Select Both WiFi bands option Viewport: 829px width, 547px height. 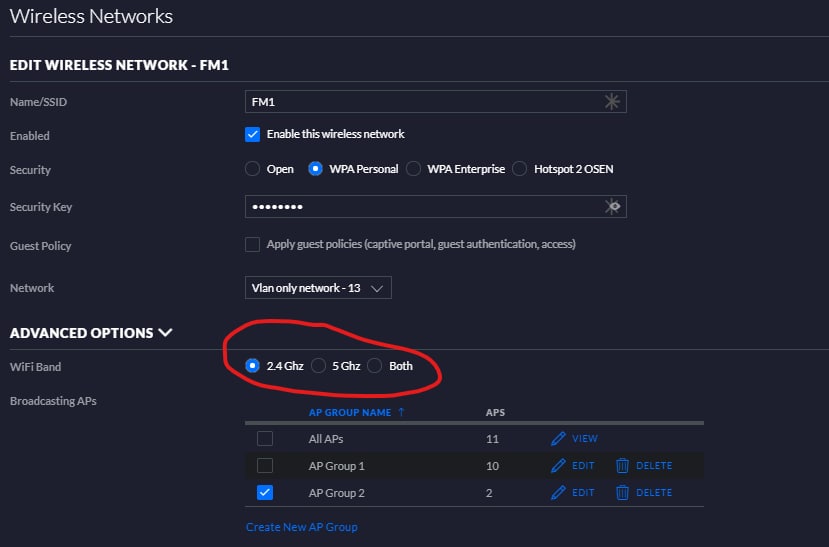coord(374,366)
